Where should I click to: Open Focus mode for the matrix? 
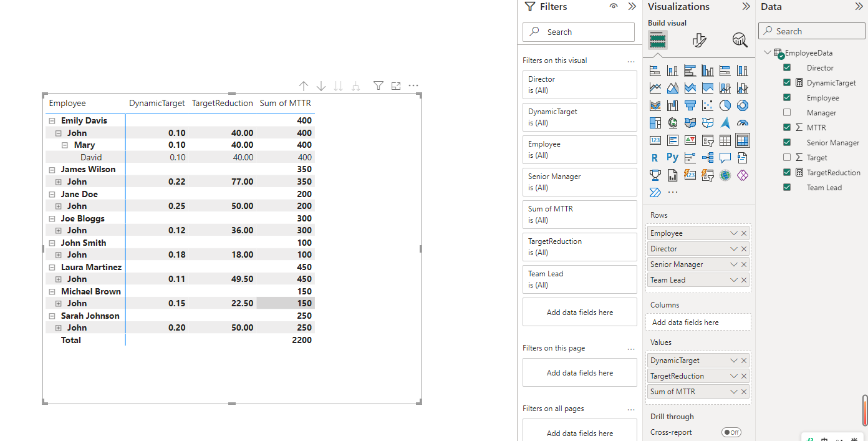coord(396,86)
